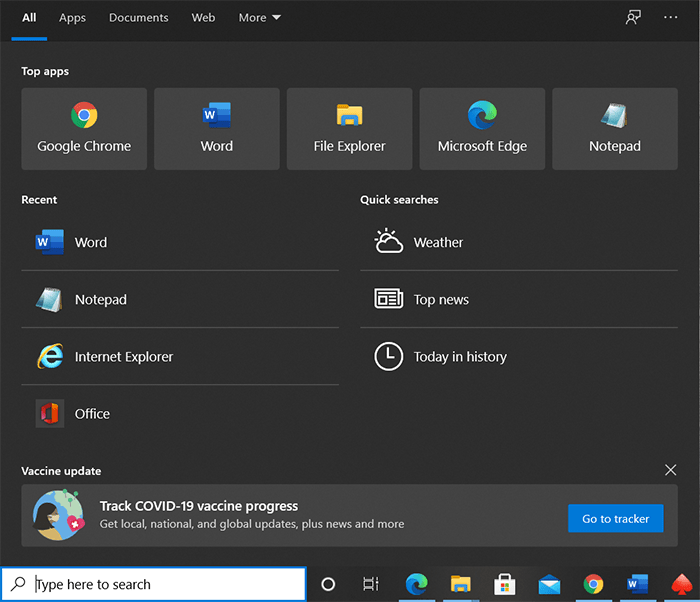The height and width of the screenshot is (602, 700).
Task: Open Internet Explorer from Recent list
Action: (180, 356)
